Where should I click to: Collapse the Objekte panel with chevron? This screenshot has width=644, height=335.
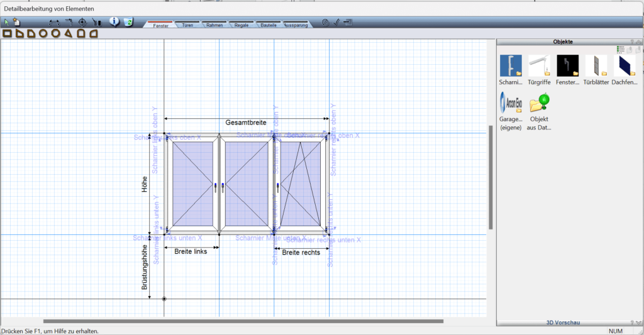(x=638, y=41)
